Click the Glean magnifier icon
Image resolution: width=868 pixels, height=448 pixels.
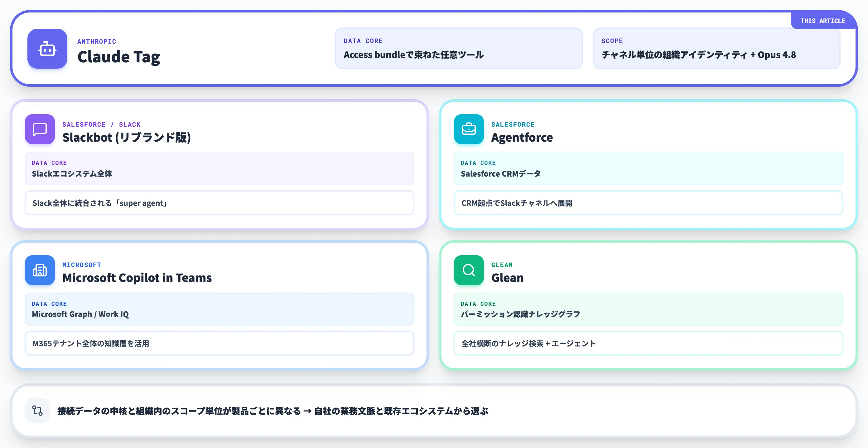469,270
